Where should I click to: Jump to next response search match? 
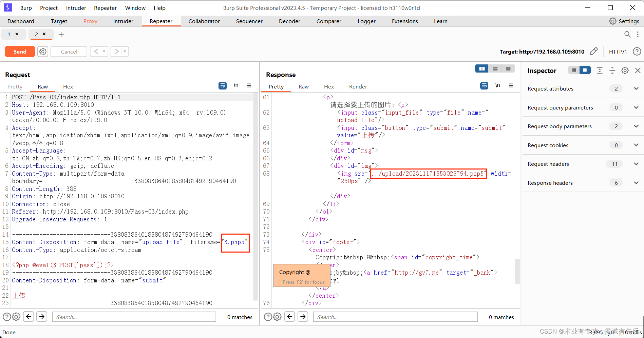point(303,317)
